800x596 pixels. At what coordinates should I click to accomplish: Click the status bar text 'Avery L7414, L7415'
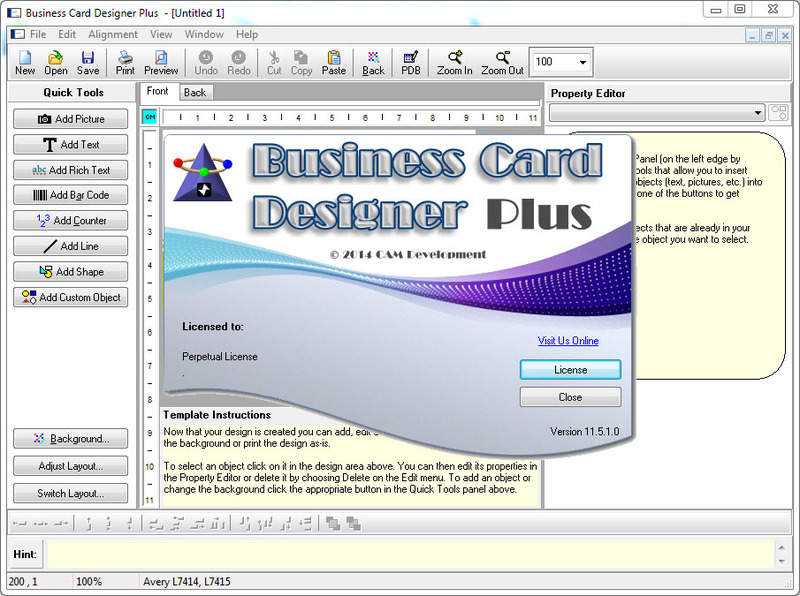187,581
